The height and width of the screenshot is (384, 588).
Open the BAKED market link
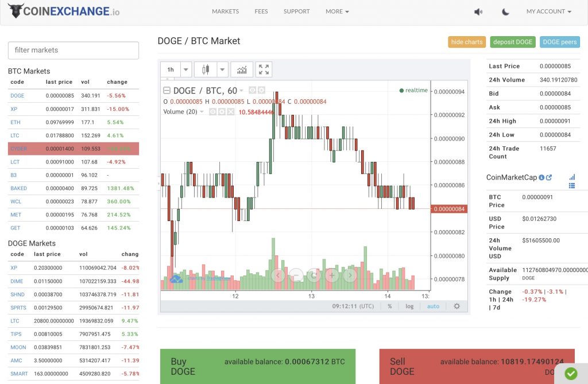pyautogui.click(x=19, y=188)
